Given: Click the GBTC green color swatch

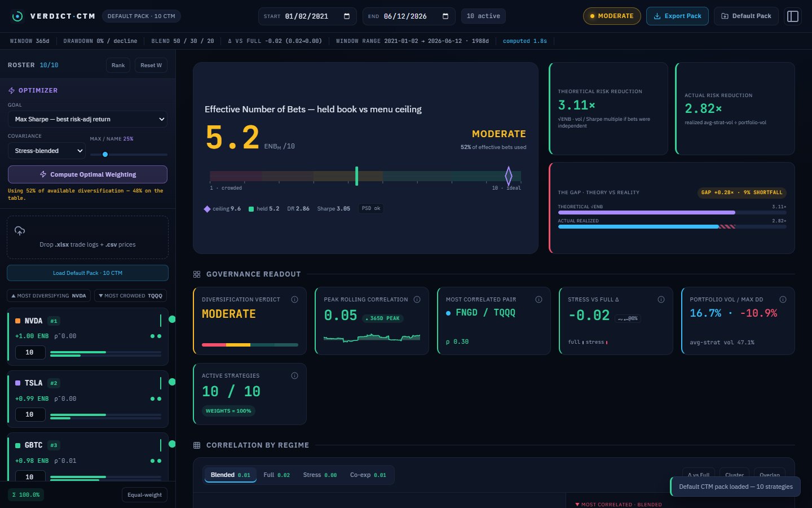Looking at the screenshot, I should coord(18,445).
